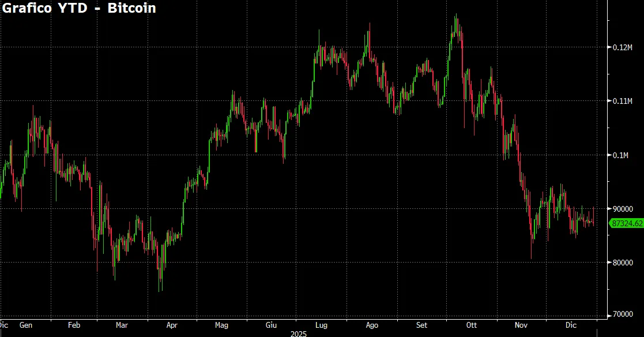Click the chart title 'Grafico YTD - Bitcoin'
644x337 pixels.
[79, 8]
